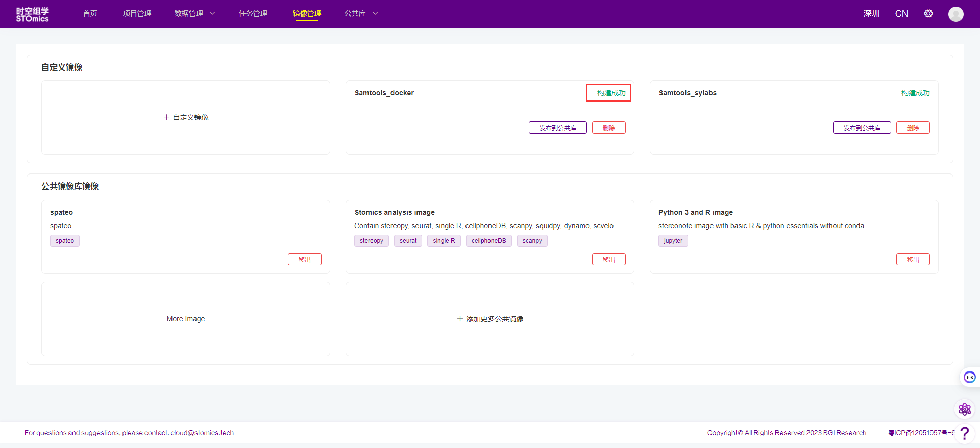Click the user avatar icon

(x=955, y=14)
